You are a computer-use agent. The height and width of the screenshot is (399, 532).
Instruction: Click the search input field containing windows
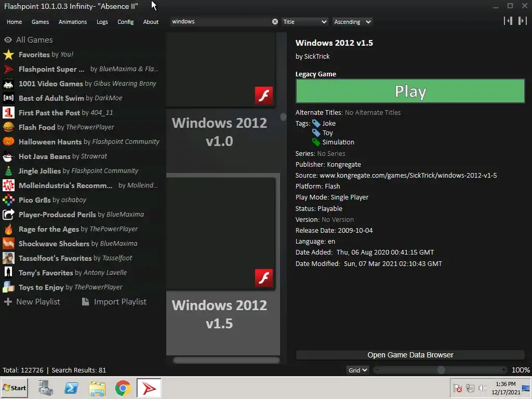click(220, 22)
